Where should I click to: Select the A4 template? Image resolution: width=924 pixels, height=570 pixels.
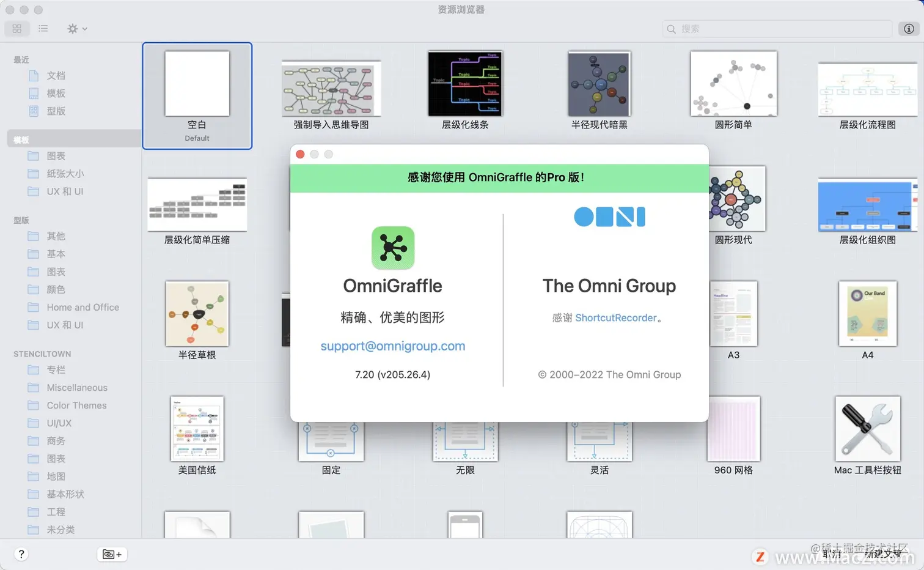867,314
